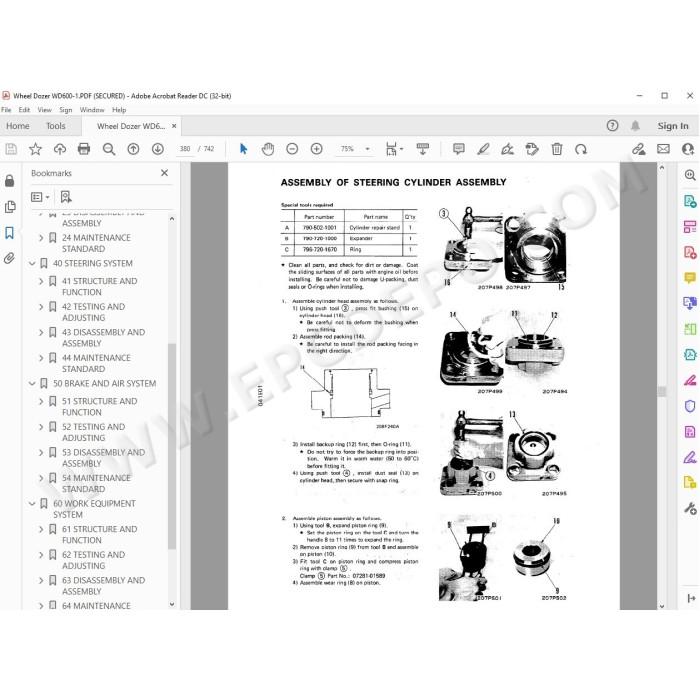Go to next page arrow
Screen dimensions: 700x700
158,149
